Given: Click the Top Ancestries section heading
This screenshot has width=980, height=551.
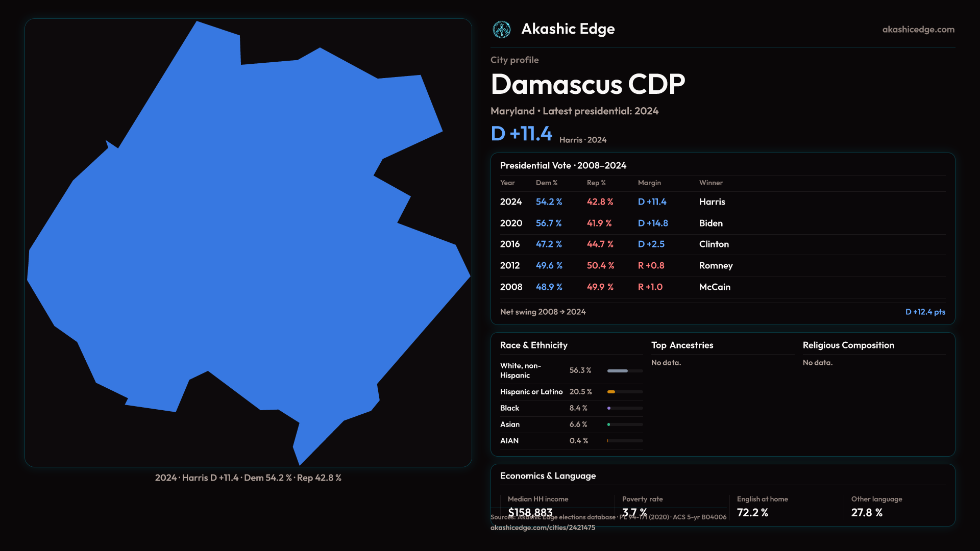Looking at the screenshot, I should (x=682, y=345).
